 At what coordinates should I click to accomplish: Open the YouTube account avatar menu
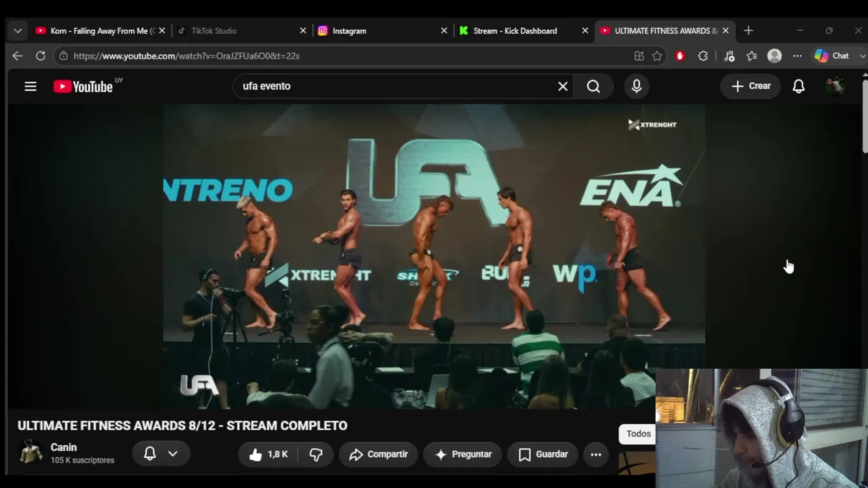tap(835, 86)
